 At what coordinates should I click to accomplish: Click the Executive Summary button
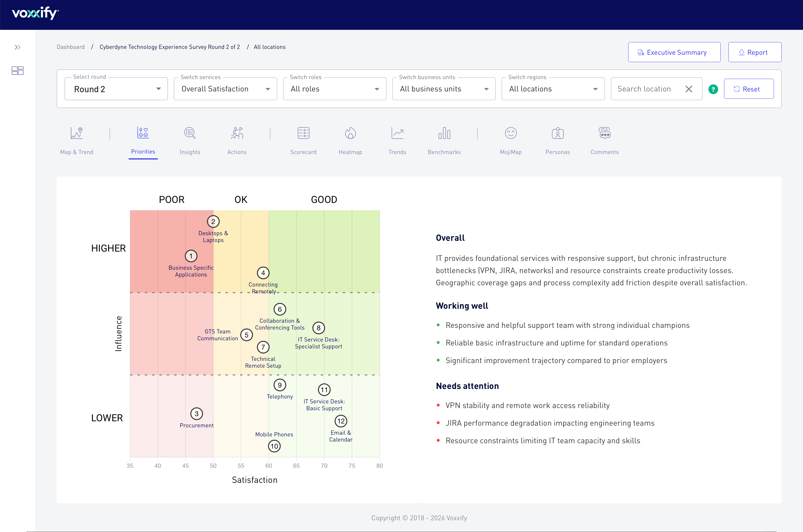tap(674, 52)
